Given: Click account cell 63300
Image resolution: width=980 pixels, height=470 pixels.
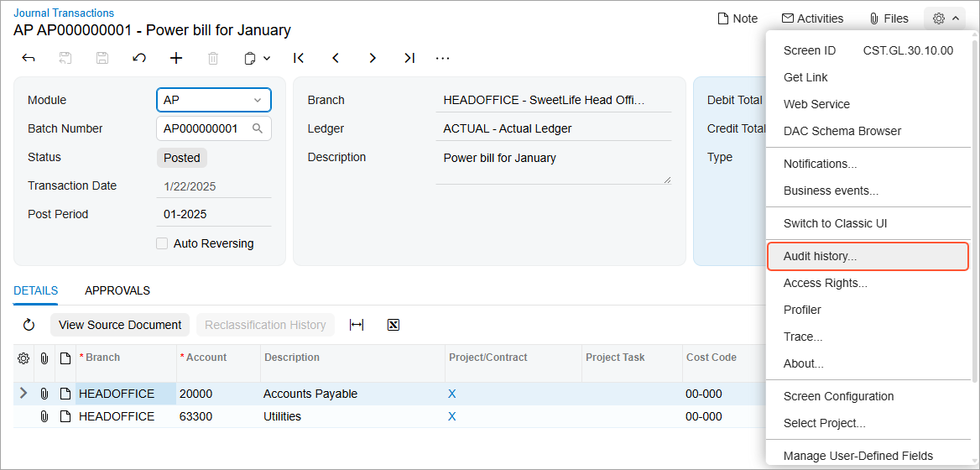Looking at the screenshot, I should click(x=218, y=416).
